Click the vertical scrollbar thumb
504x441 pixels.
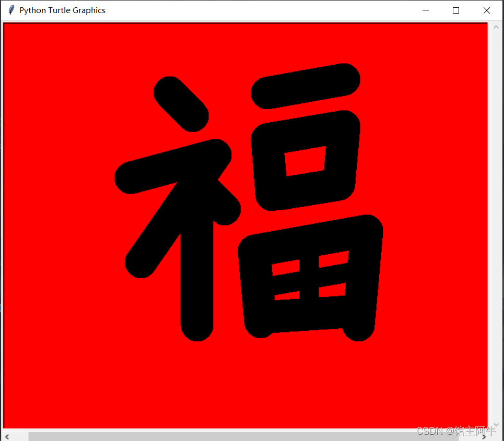pyautogui.click(x=496, y=224)
